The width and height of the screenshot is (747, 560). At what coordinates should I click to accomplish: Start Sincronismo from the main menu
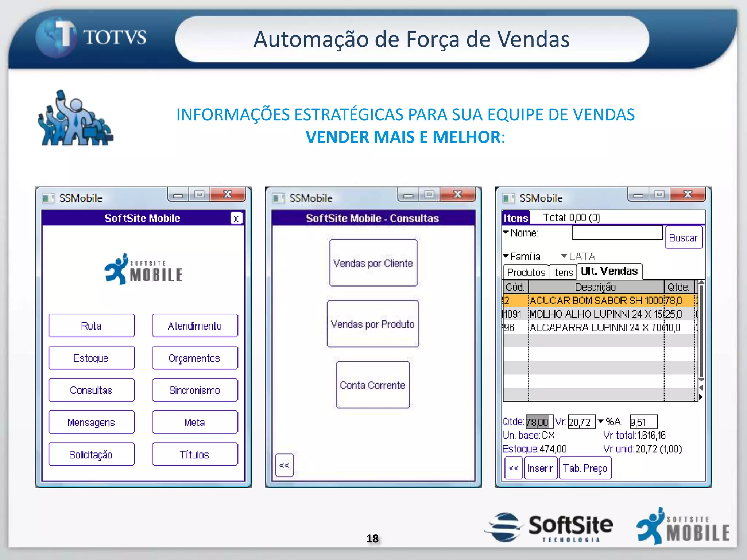(195, 390)
